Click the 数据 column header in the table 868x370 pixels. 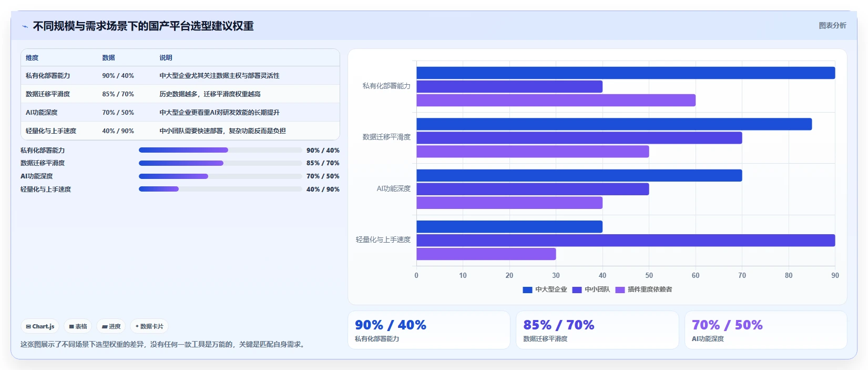click(x=108, y=58)
